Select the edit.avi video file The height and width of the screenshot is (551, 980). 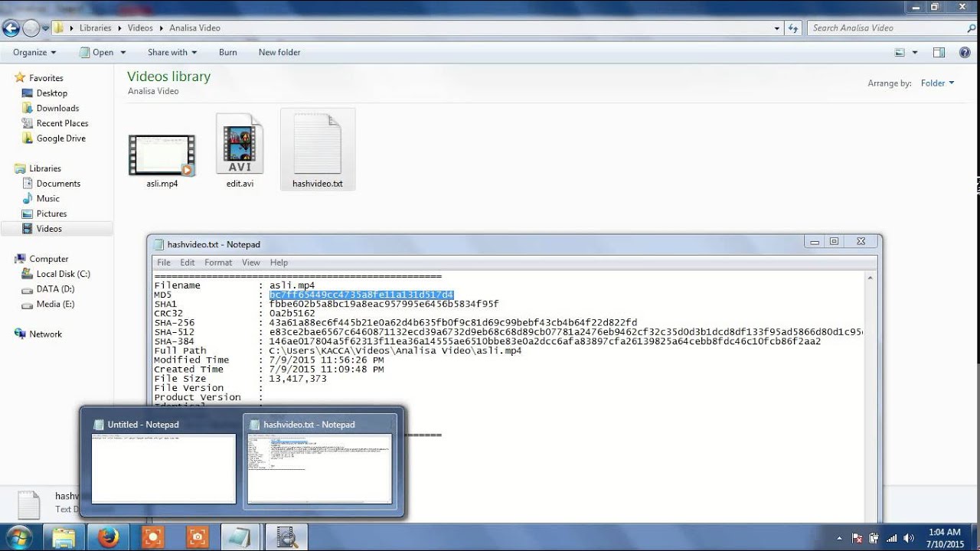tap(240, 152)
